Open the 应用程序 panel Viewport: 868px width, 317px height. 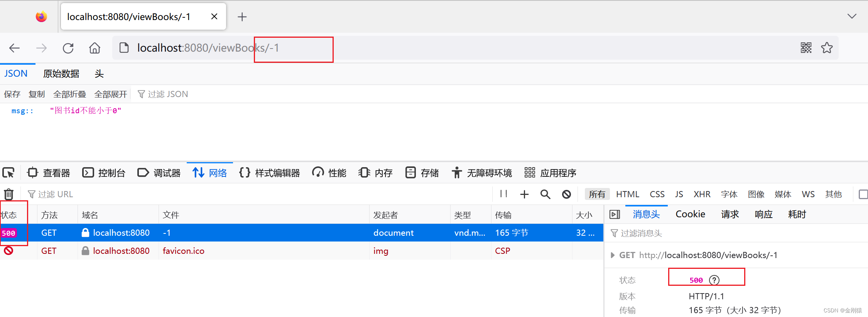coord(551,173)
